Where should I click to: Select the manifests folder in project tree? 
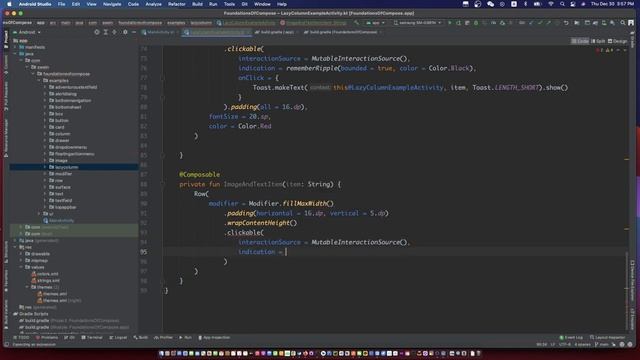click(x=32, y=47)
